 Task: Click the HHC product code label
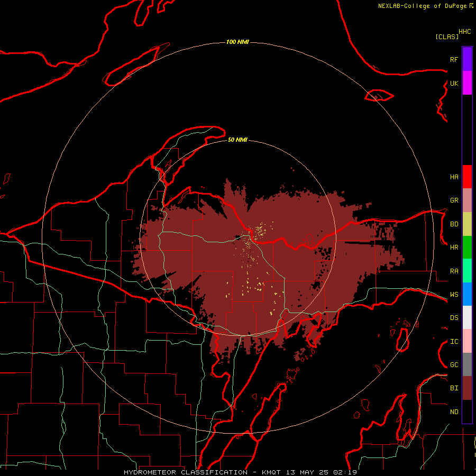464,32
